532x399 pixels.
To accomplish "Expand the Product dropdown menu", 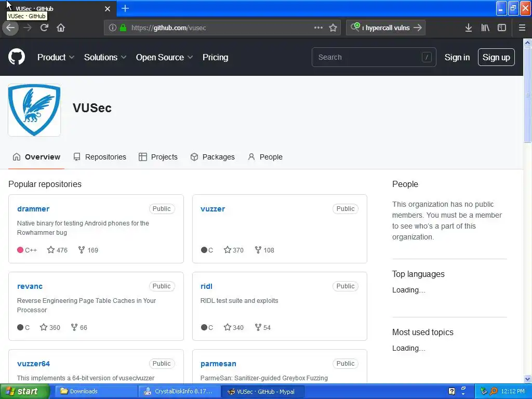I will [56, 57].
